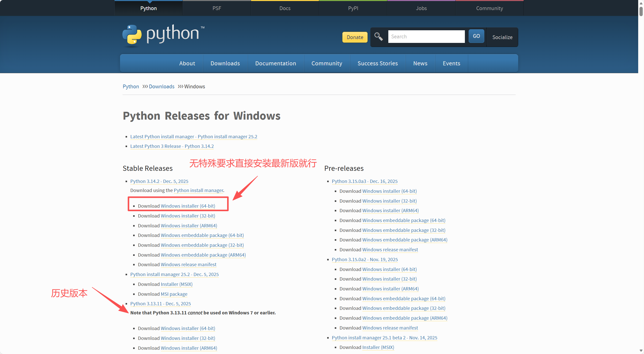Click the scrollbar down arrow
Viewport: 644px width, 354px height.
[641, 351]
